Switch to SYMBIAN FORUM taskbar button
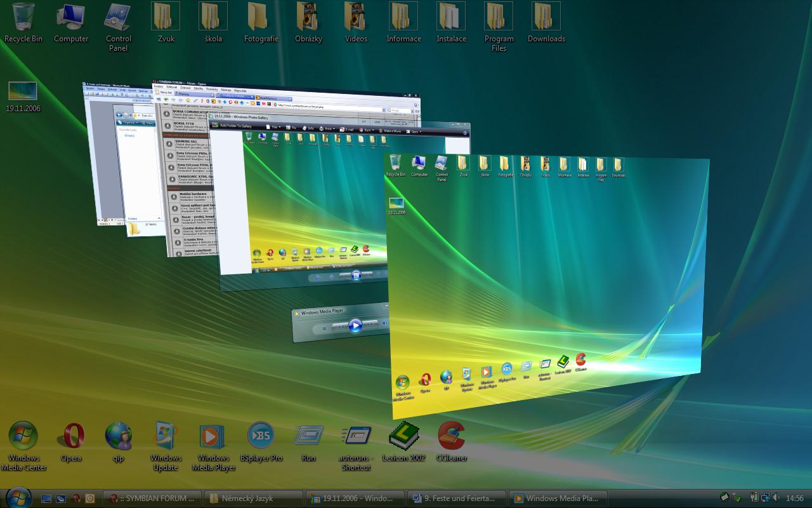812x508 pixels. pyautogui.click(x=152, y=498)
